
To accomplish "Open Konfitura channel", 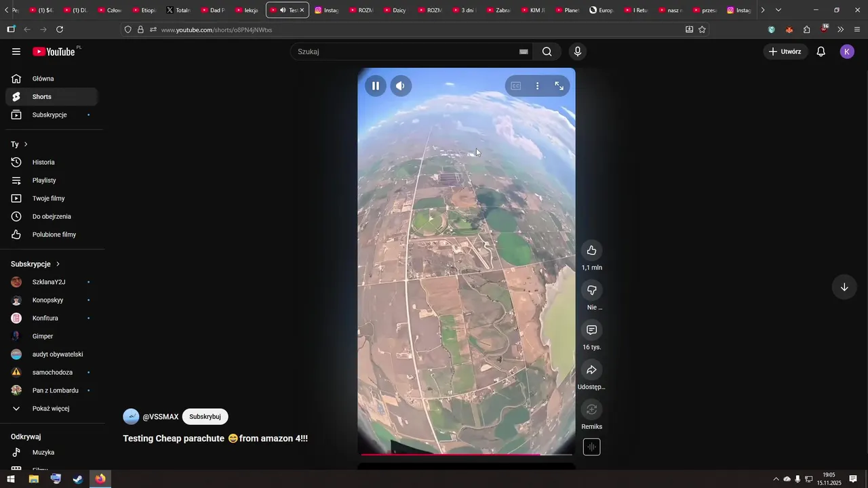I will pyautogui.click(x=52, y=319).
